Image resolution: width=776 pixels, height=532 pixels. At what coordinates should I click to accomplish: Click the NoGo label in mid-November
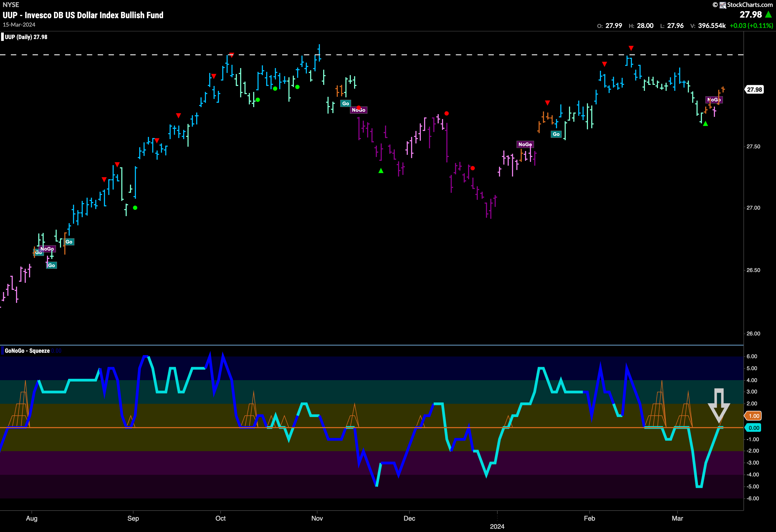click(x=359, y=110)
